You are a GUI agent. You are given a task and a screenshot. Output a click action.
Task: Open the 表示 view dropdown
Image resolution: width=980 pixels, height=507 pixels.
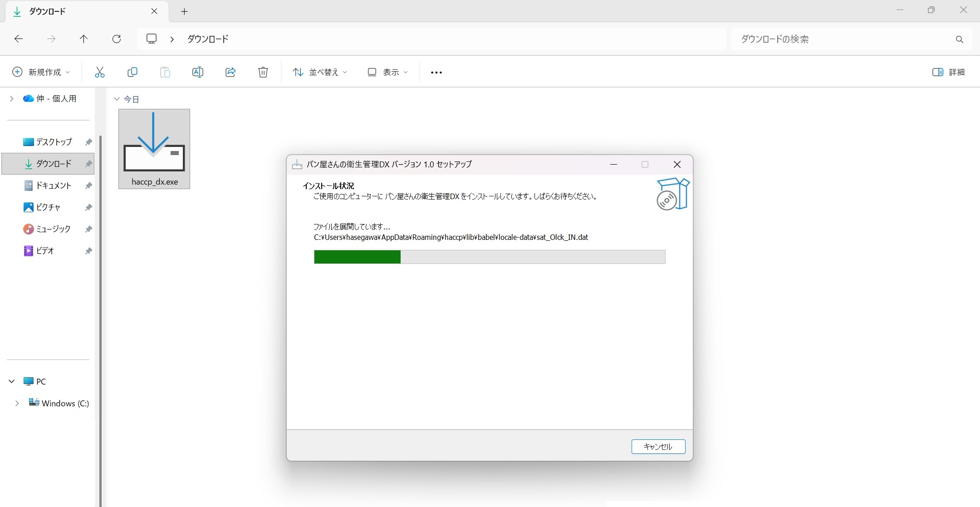(388, 72)
